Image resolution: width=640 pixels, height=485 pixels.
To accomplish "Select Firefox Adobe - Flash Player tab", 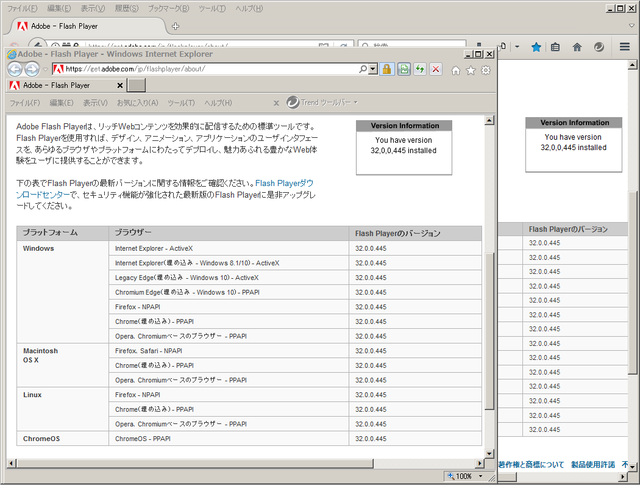I will pos(86,26).
